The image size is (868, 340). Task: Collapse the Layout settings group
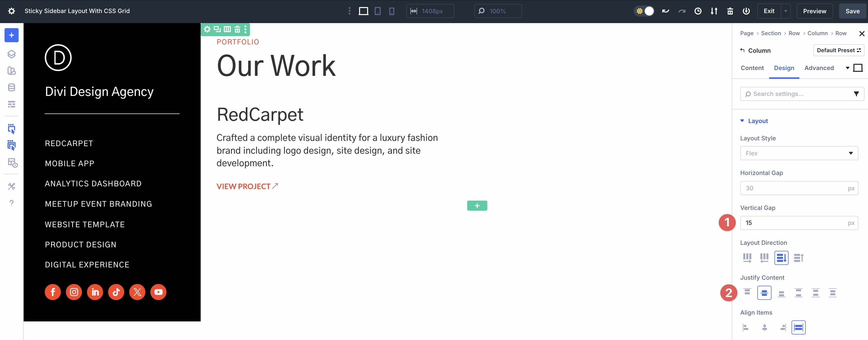(x=742, y=121)
